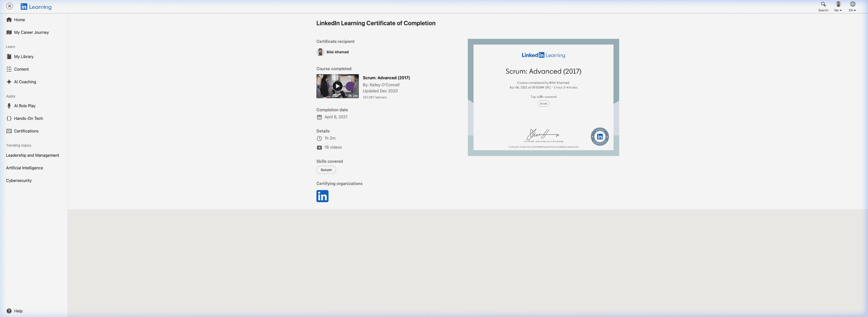Play the Scrum: Advanced course video
Screen dimensions: 868x317
(337, 86)
